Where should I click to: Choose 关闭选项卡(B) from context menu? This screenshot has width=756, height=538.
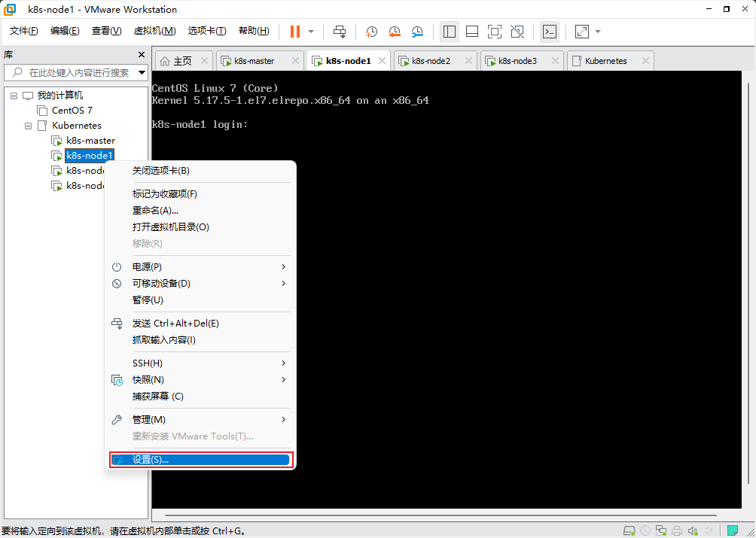[200, 171]
